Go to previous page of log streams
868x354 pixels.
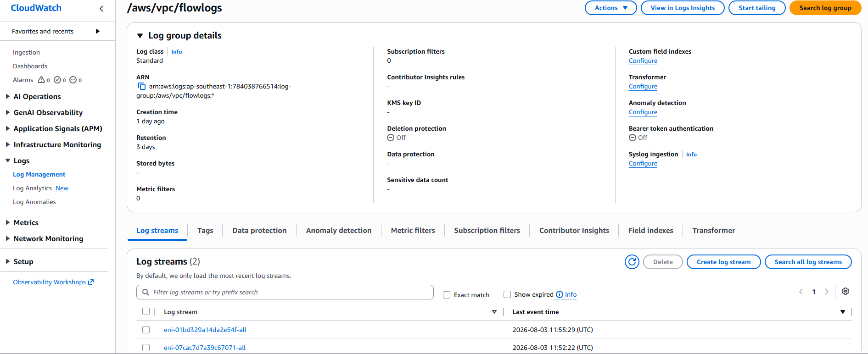click(801, 292)
